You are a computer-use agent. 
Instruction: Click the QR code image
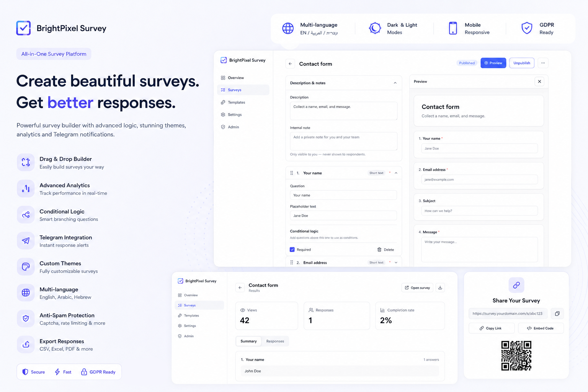[516, 356]
